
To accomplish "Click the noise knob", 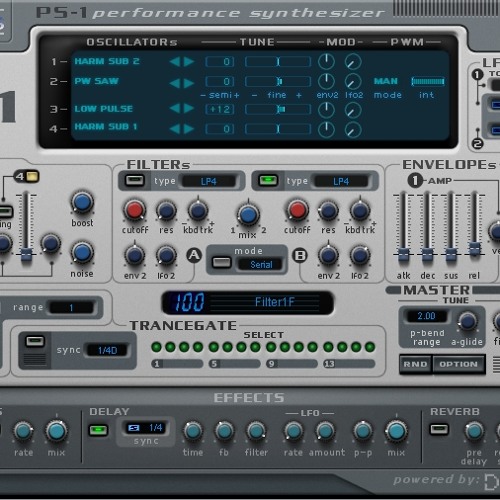I will [82, 253].
